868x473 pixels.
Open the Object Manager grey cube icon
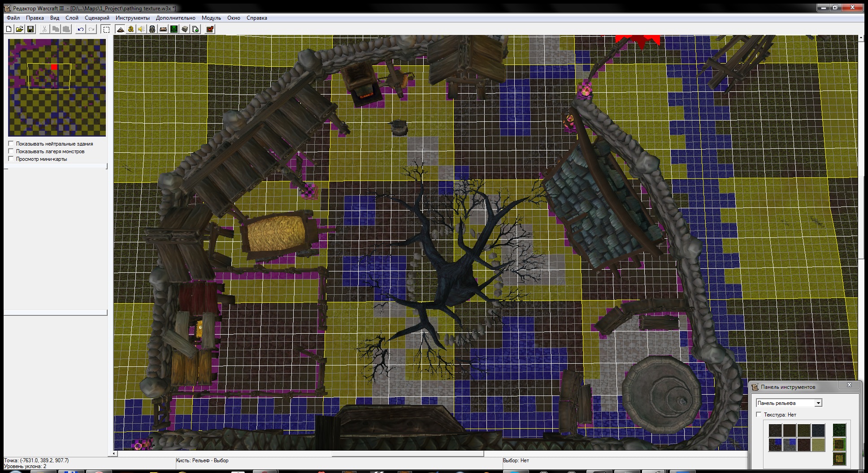(185, 29)
